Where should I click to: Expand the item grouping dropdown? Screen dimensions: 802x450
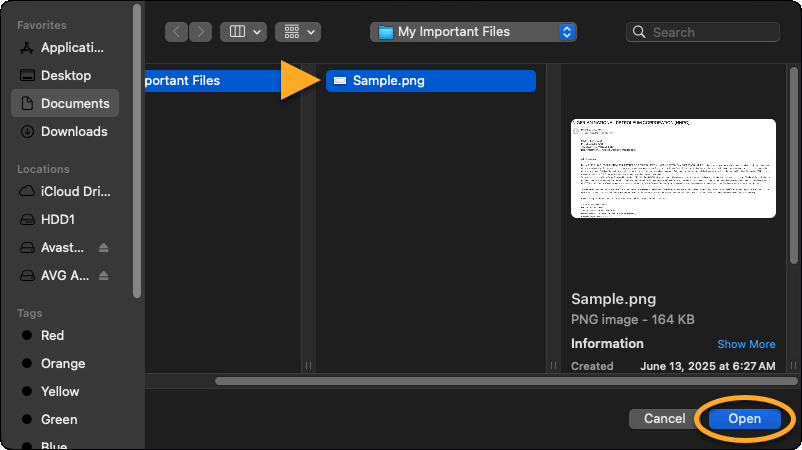[x=298, y=32]
